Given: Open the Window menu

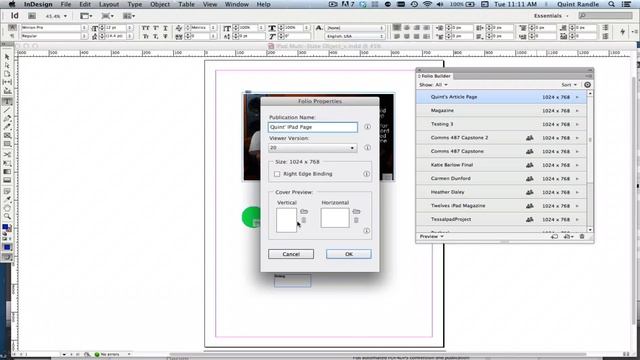Looking at the screenshot, I should [x=237, y=4].
